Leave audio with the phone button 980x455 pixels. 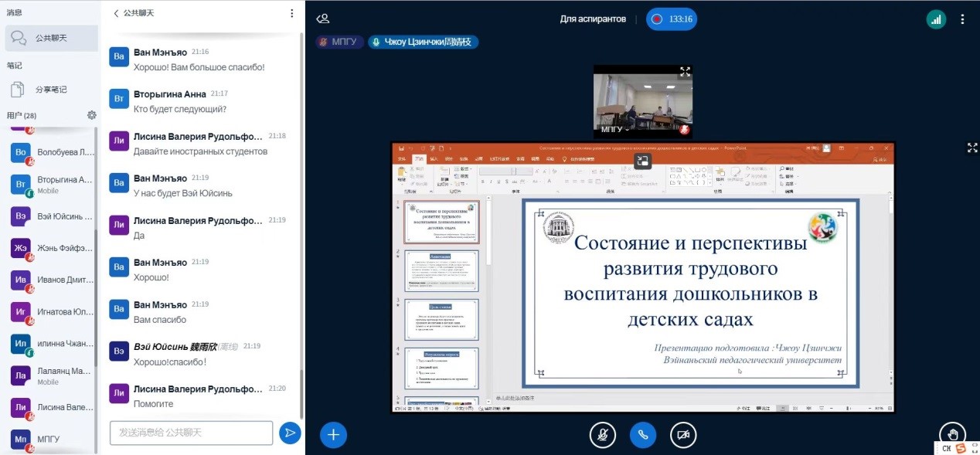(642, 435)
